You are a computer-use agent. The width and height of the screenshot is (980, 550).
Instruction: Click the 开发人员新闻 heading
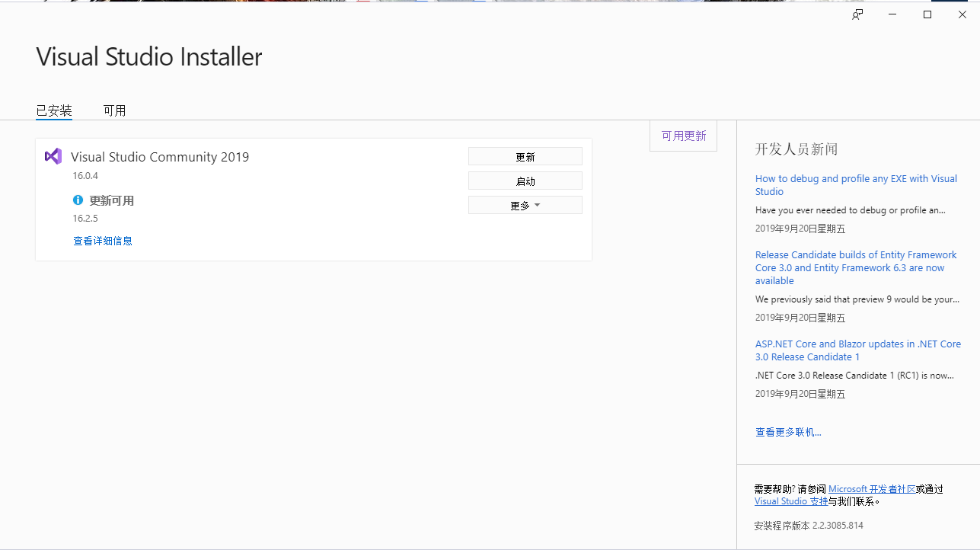click(x=796, y=149)
